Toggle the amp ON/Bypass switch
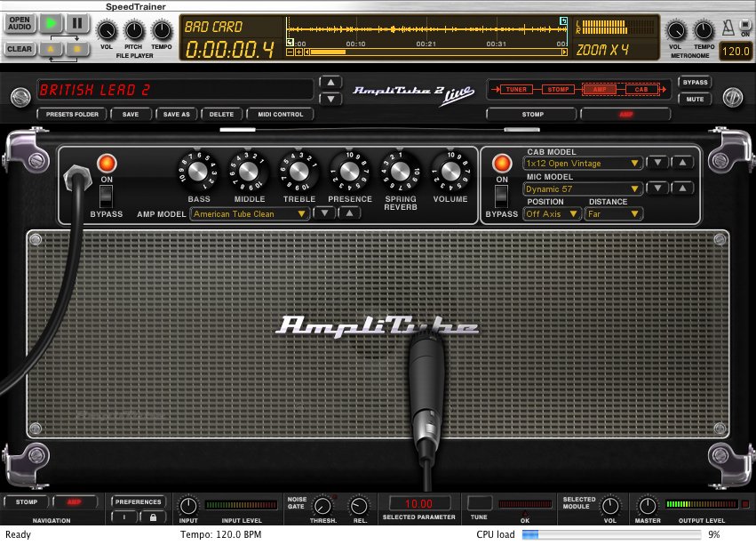 (x=106, y=196)
